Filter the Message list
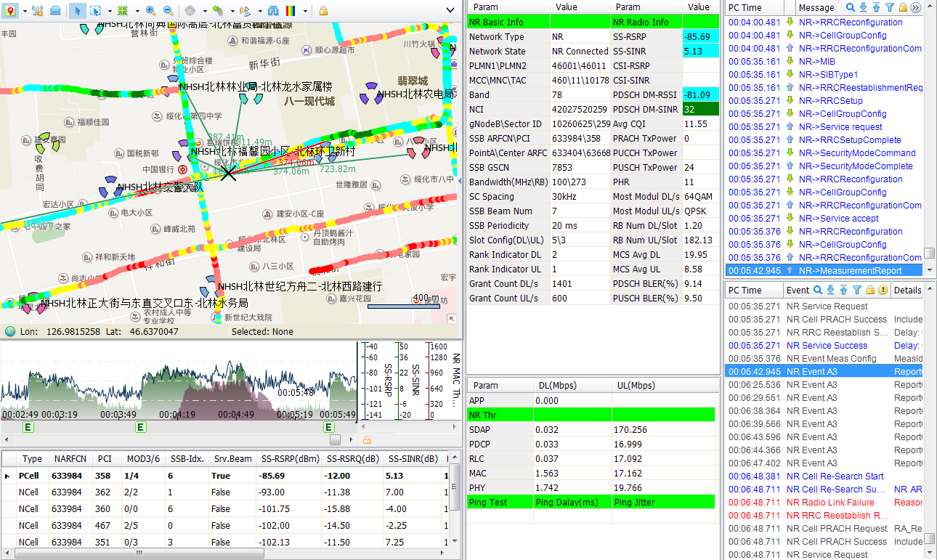Viewport: 937px width, 560px height. (890, 7)
